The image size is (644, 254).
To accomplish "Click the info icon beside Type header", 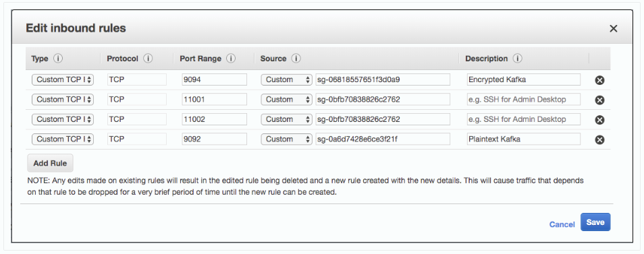I will tap(58, 59).
